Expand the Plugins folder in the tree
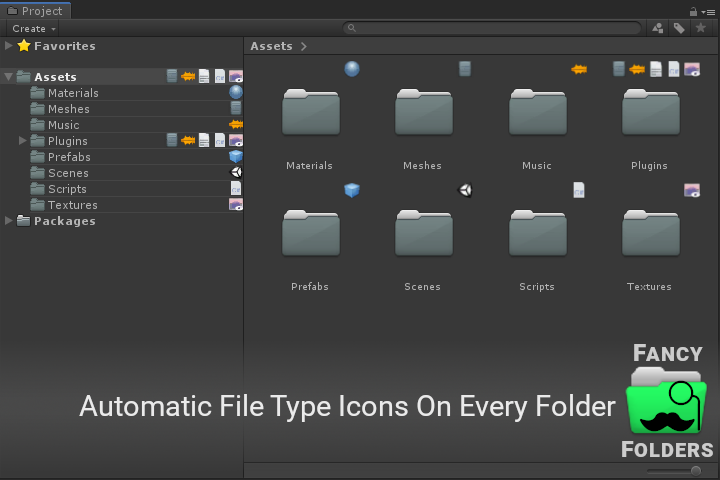The image size is (720, 480). coord(22,141)
